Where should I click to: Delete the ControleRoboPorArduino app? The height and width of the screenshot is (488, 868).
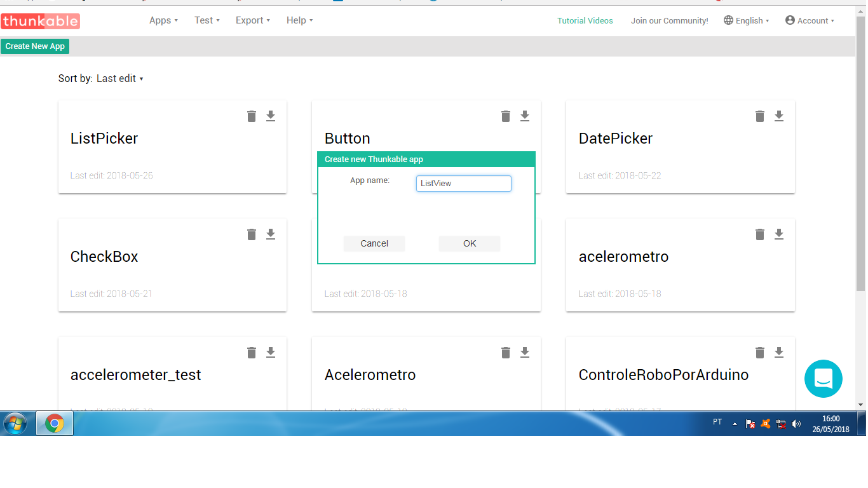759,352
